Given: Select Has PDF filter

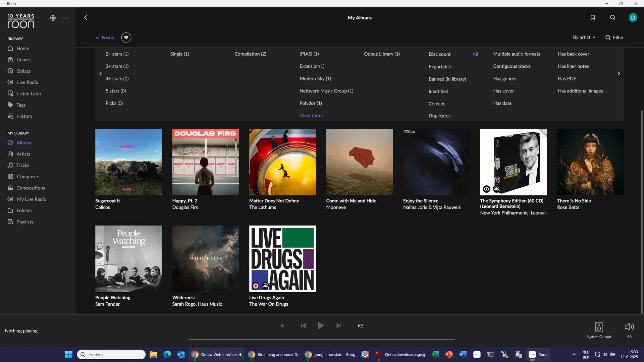Looking at the screenshot, I should [567, 78].
